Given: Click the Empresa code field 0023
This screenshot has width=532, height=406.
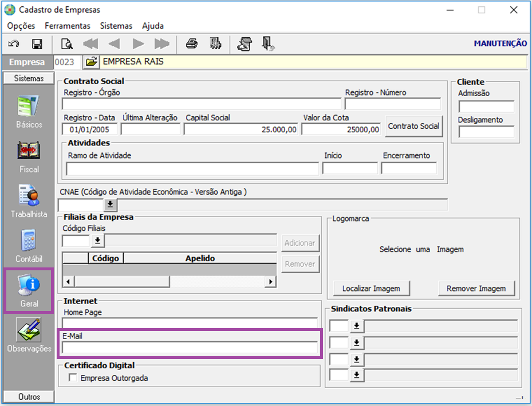Looking at the screenshot, I should click(x=68, y=62).
